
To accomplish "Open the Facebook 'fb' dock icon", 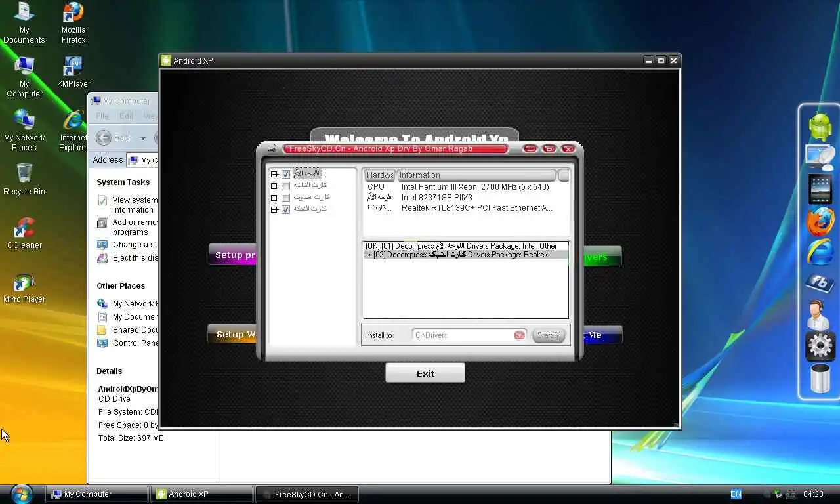I will pos(820,283).
